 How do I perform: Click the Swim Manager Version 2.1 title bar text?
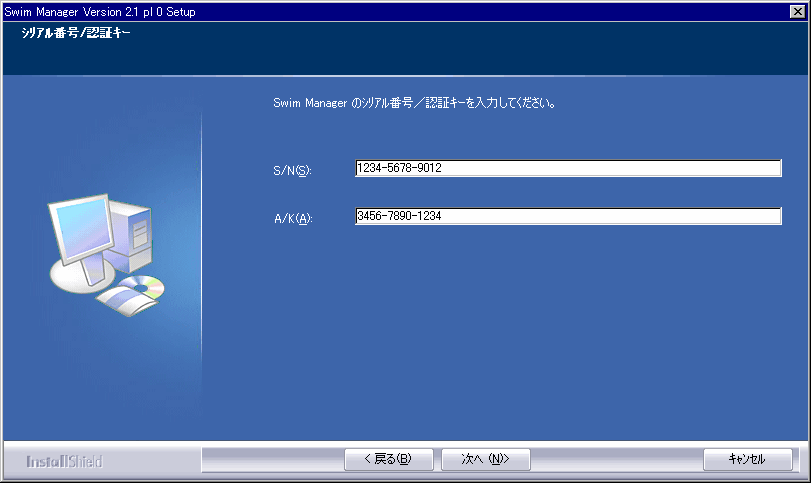tap(100, 12)
